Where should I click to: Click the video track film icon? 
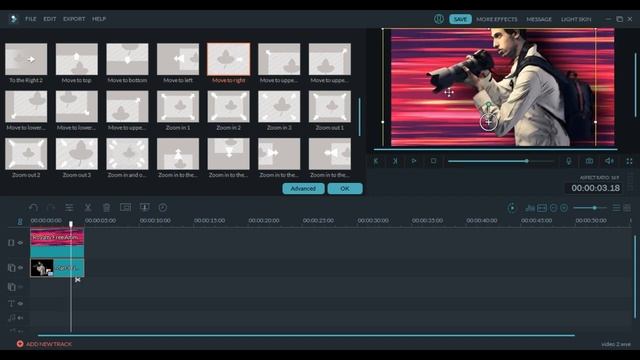11,242
